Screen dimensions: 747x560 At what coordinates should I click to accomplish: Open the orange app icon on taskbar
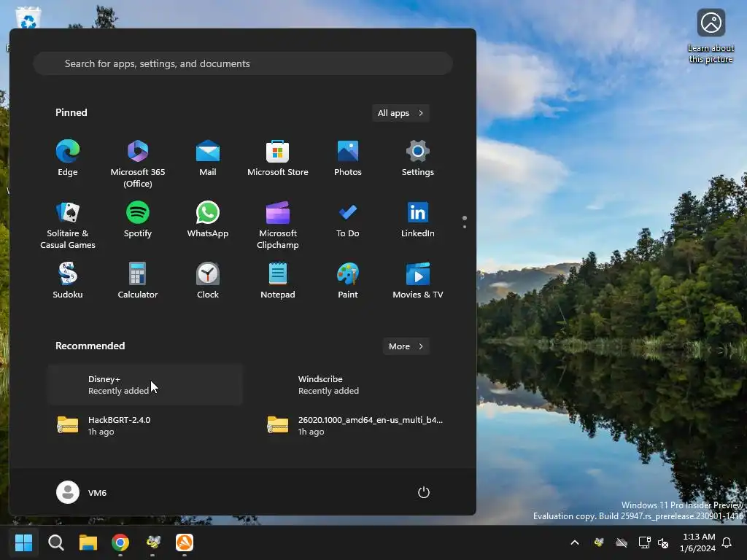[x=185, y=542]
